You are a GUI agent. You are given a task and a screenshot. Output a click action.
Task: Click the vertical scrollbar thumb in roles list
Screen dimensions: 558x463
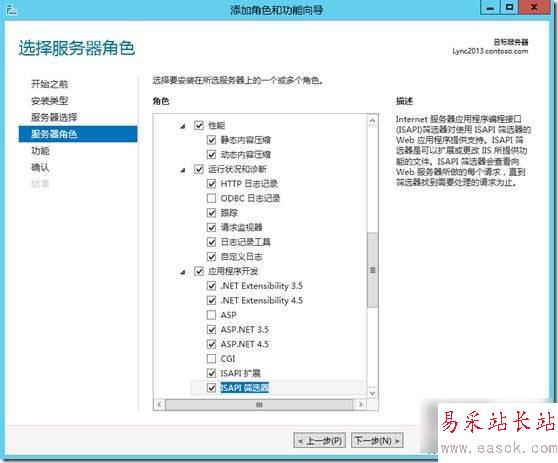click(x=373, y=270)
